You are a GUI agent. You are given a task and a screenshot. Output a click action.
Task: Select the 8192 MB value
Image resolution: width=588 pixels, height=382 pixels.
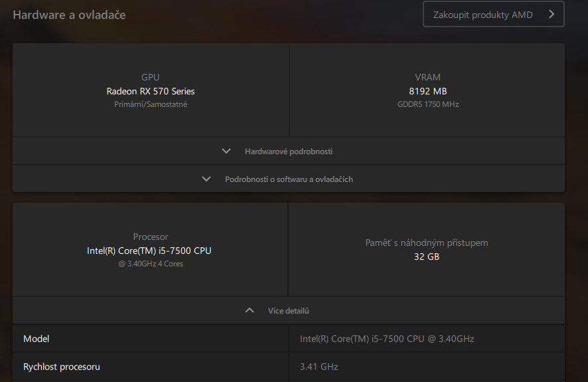tap(427, 91)
